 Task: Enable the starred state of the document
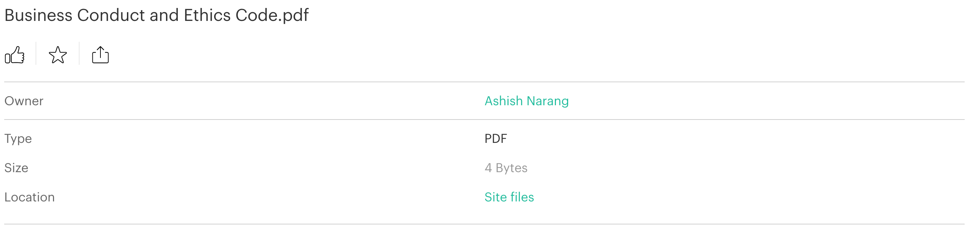(x=58, y=55)
